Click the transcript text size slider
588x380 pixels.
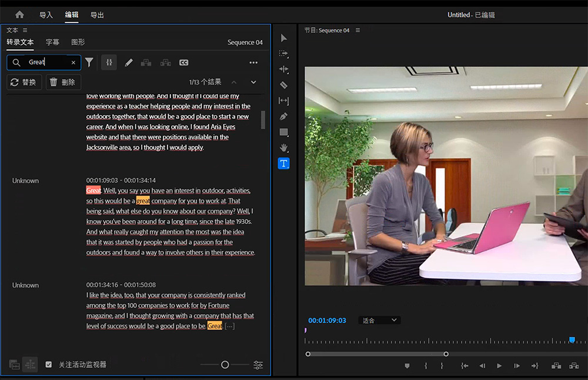[x=225, y=365]
